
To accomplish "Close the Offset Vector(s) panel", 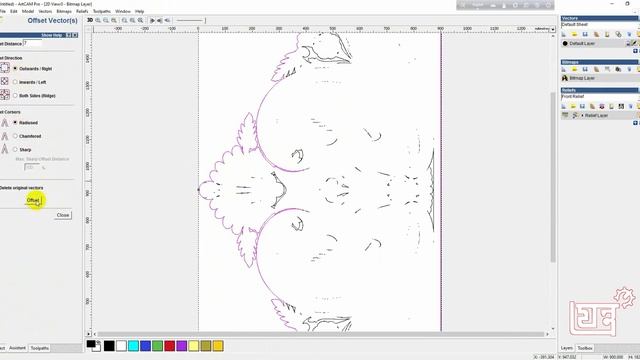I will pos(63,215).
